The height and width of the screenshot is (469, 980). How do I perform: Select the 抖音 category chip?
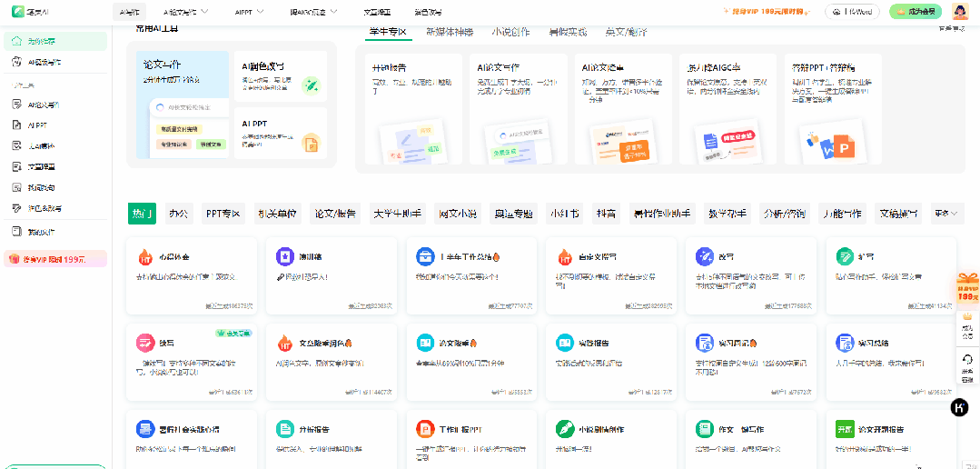[606, 214]
